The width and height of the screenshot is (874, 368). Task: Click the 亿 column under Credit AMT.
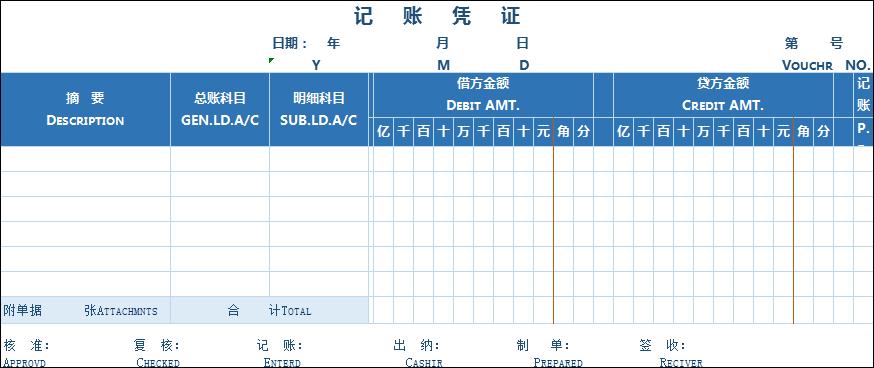[x=624, y=132]
